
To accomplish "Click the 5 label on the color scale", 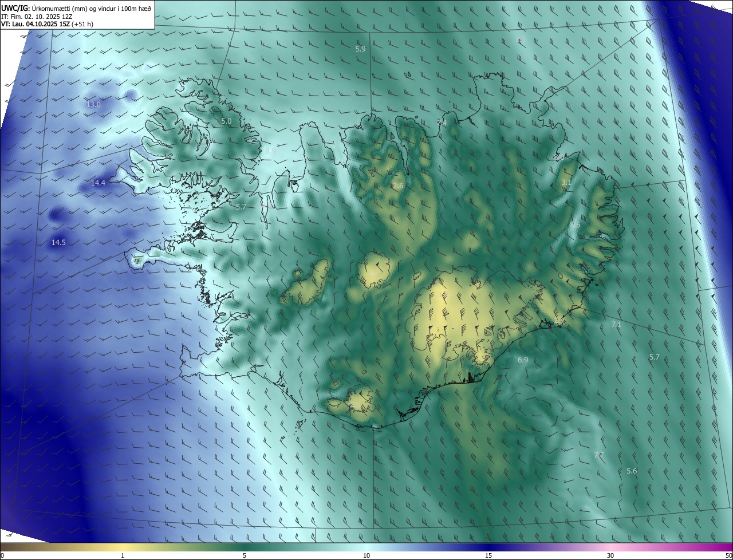I will coord(245,556).
